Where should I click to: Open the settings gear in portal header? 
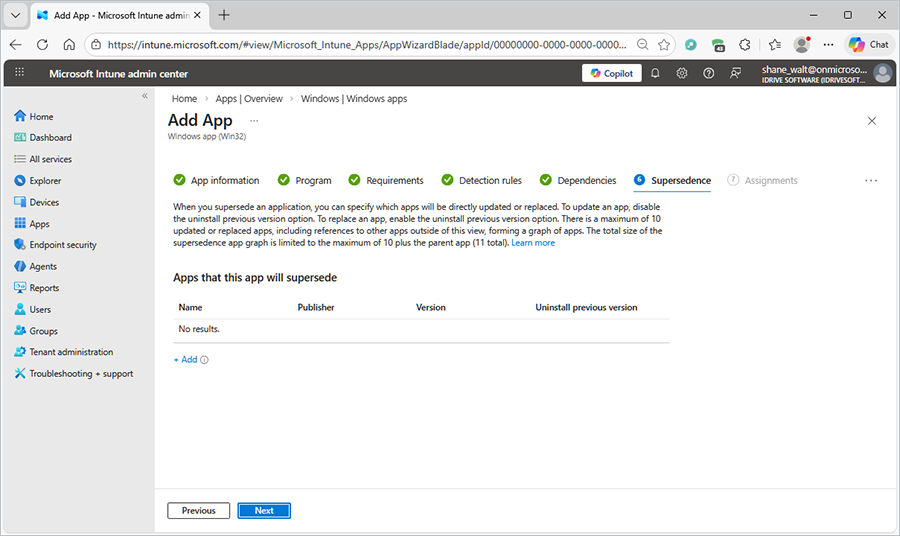[682, 73]
